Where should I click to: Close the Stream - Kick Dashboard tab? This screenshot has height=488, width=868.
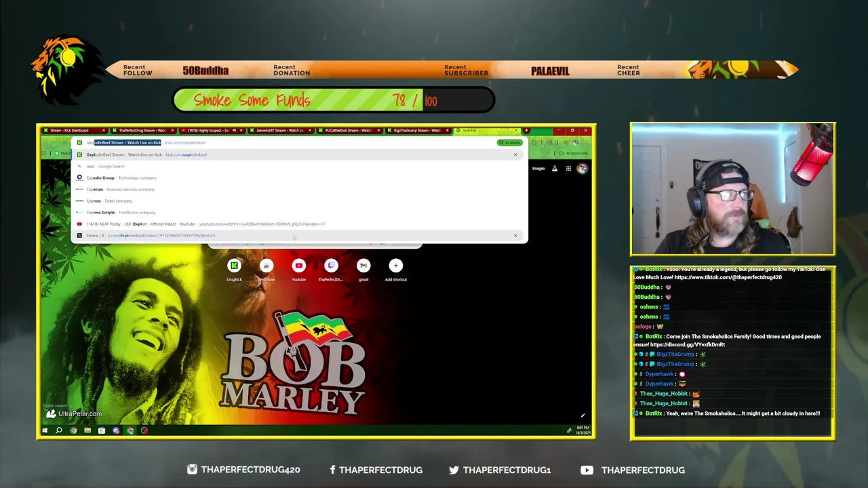[x=104, y=130]
